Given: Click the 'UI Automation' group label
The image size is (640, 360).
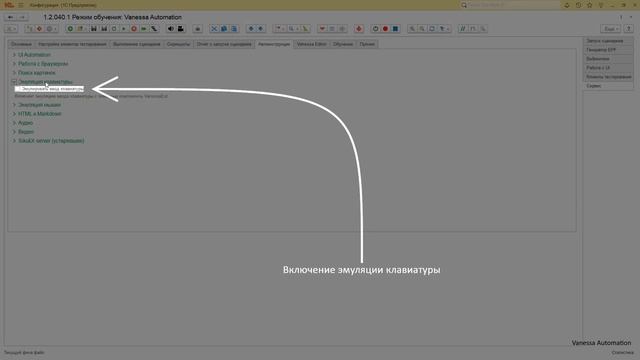Looking at the screenshot, I should pos(34,55).
